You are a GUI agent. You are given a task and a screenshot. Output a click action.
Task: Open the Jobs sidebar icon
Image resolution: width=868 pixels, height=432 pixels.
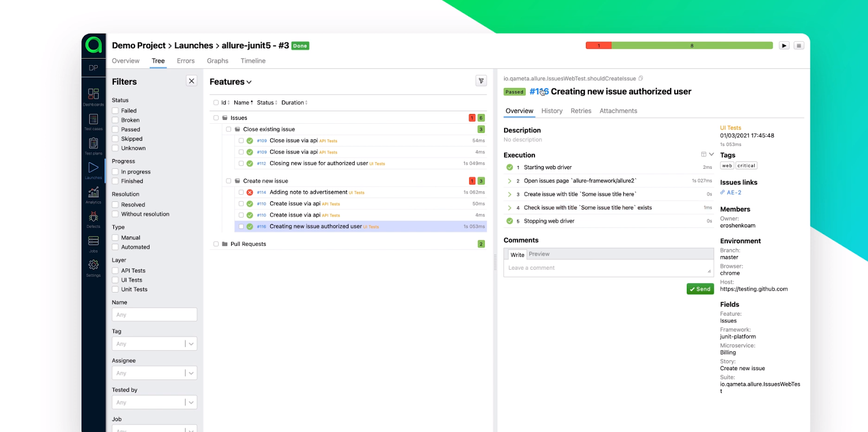(x=93, y=243)
